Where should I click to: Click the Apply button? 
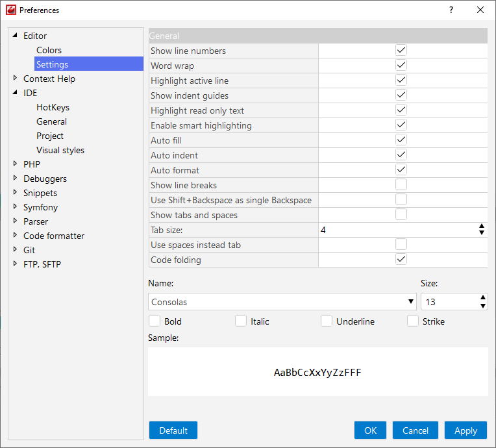465,430
